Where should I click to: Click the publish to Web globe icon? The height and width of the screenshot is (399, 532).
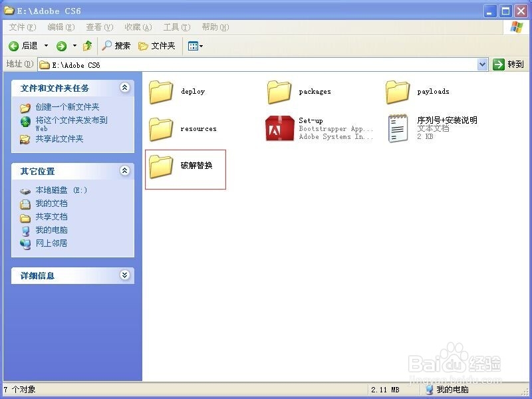(x=25, y=122)
